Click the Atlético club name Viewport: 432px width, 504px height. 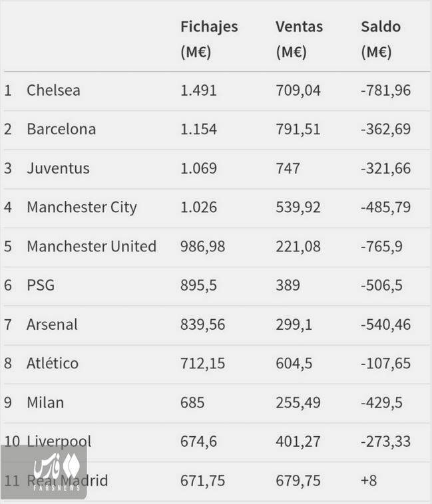click(x=53, y=364)
